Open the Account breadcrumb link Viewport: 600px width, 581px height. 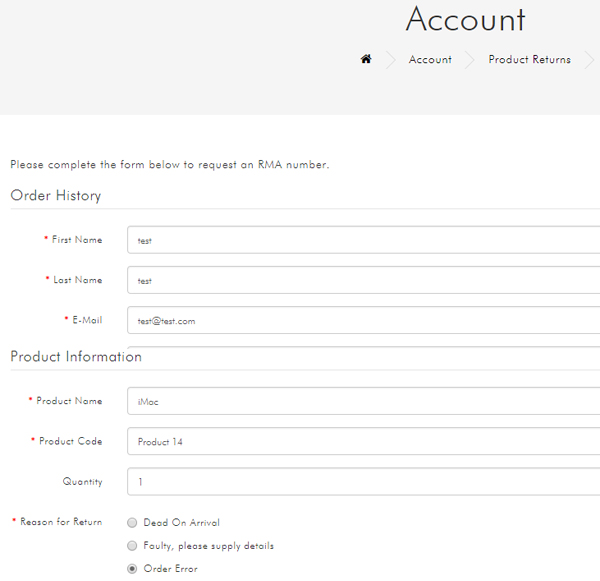tap(430, 59)
